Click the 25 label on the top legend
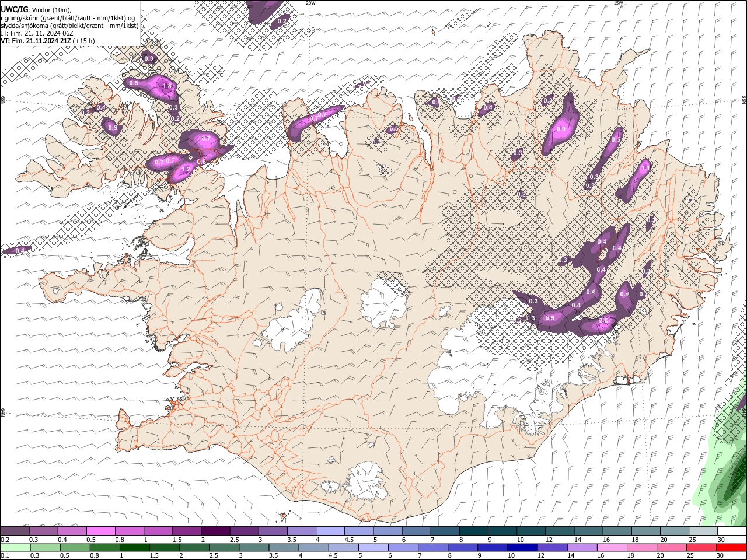747x560 pixels. pyautogui.click(x=692, y=540)
